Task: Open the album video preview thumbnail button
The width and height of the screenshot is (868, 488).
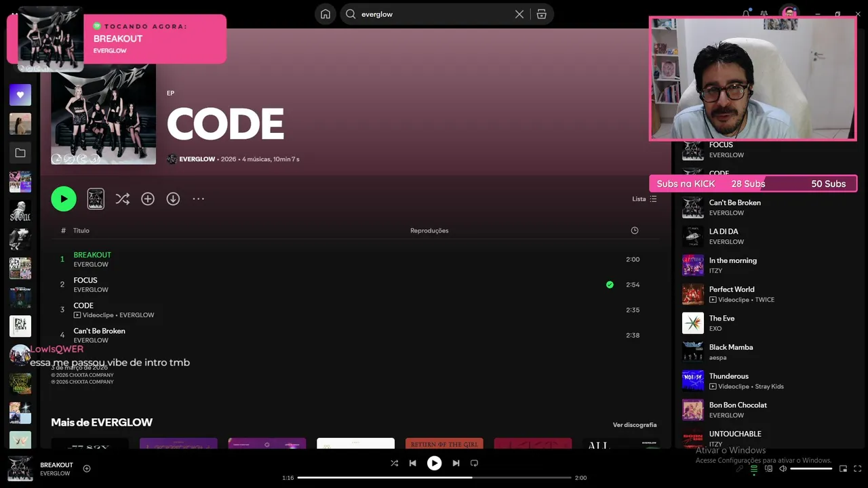Action: point(96,199)
